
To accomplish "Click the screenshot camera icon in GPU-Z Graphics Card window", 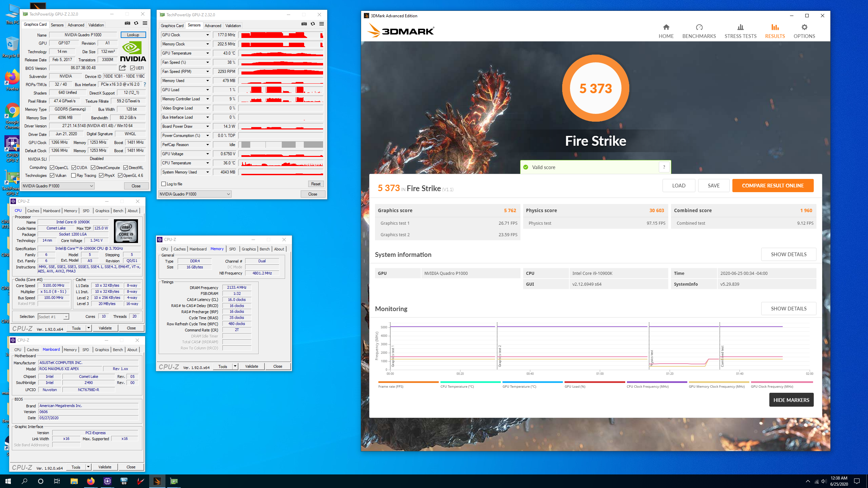I will (127, 23).
